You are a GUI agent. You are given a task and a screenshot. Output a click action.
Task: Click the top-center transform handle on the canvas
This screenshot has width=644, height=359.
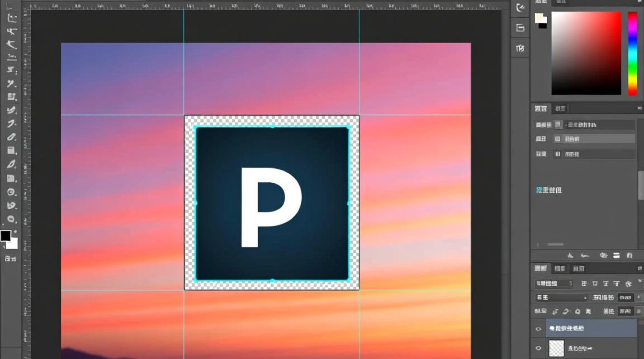tap(272, 126)
